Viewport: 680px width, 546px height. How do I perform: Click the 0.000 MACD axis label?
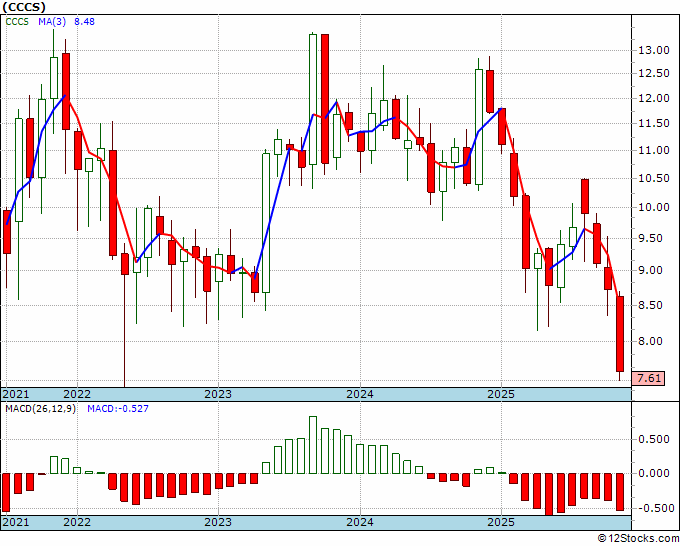click(654, 473)
